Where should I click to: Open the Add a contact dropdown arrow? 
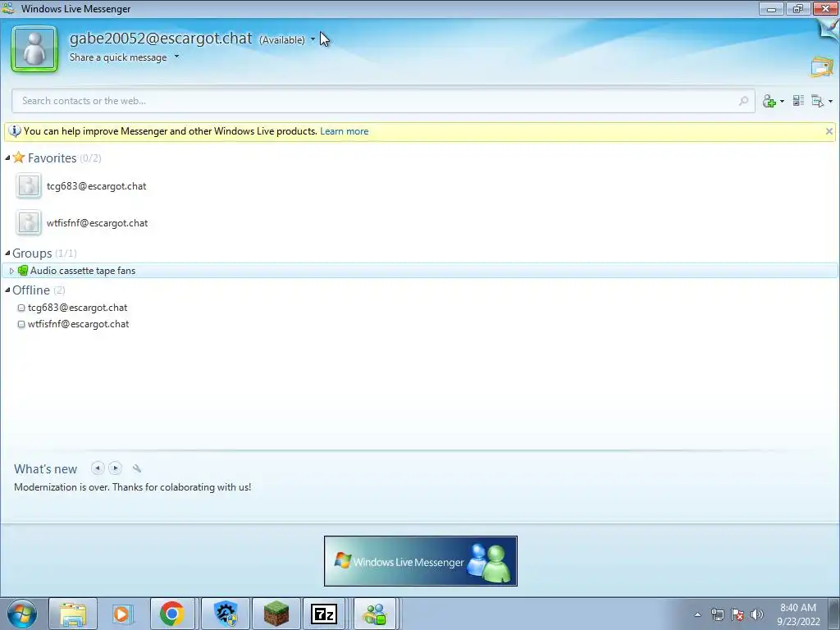(x=782, y=101)
